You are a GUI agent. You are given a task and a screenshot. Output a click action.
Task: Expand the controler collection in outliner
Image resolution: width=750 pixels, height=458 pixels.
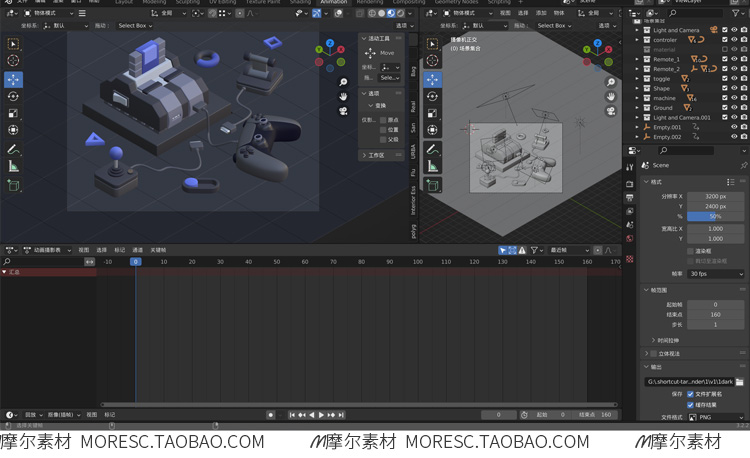tap(637, 40)
